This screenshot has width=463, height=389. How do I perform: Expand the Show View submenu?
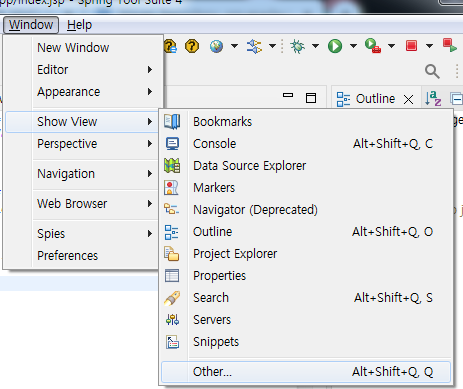tap(82, 122)
